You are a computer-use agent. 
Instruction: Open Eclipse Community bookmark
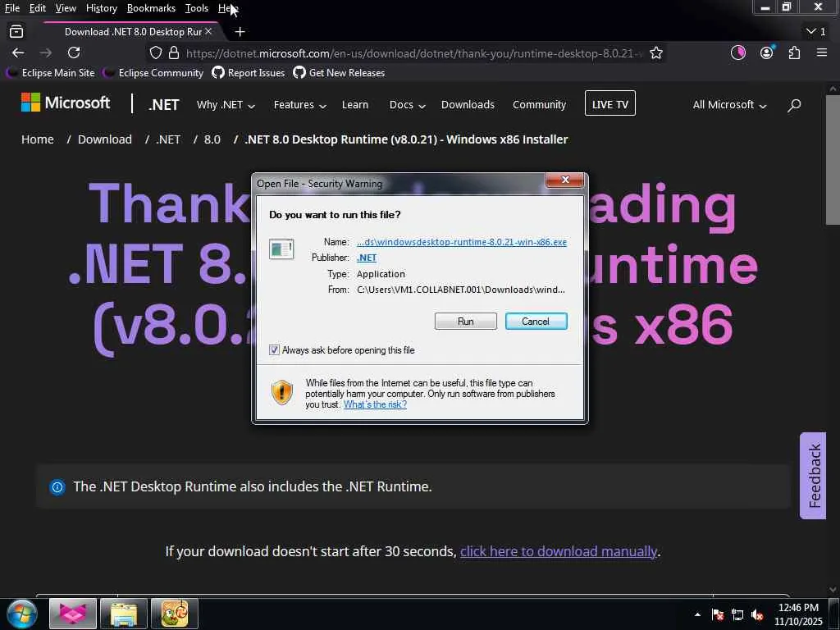tap(154, 73)
